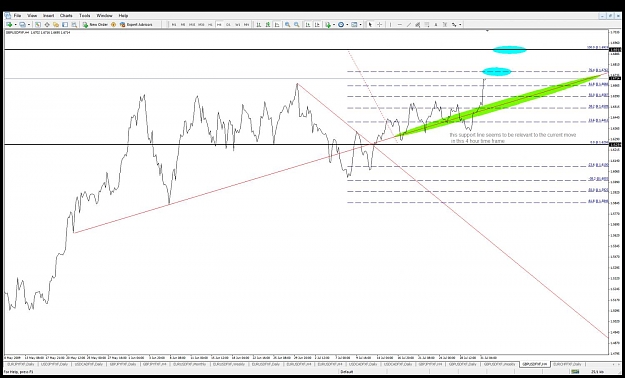This screenshot has width=625, height=378.
Task: Switch chart to D1 timeframe
Action: (x=228, y=25)
